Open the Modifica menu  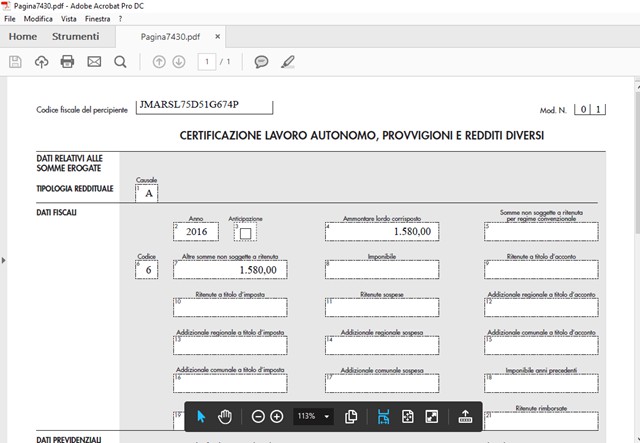point(38,19)
